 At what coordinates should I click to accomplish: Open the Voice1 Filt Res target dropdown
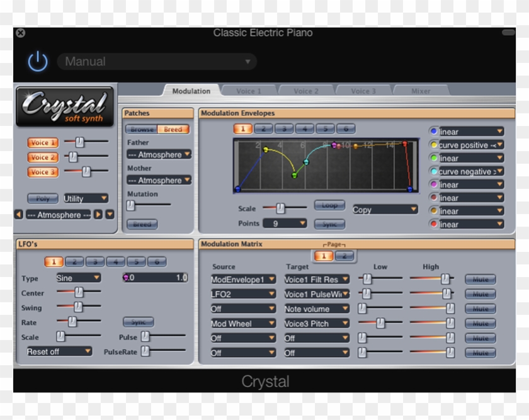(316, 280)
